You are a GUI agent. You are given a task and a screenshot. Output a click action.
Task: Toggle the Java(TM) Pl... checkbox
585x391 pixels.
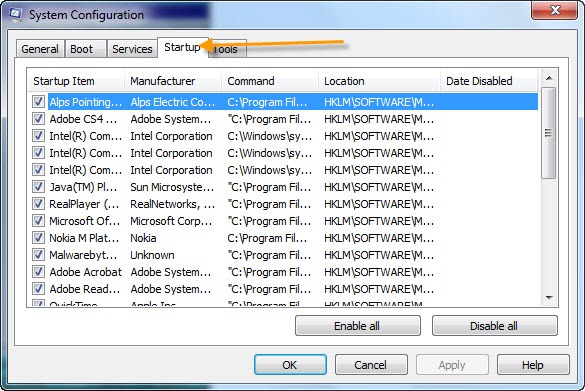(38, 187)
